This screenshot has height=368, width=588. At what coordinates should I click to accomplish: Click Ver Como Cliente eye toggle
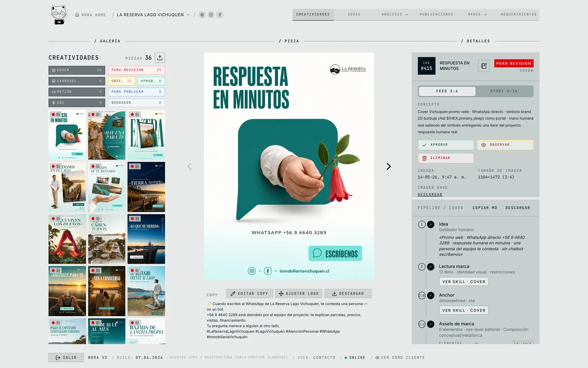pyautogui.click(x=400, y=358)
